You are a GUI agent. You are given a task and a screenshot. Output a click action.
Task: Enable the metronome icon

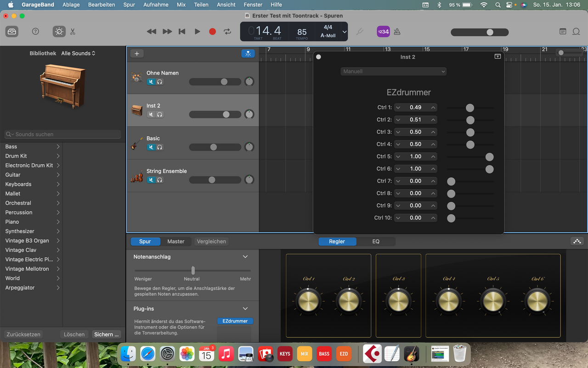pyautogui.click(x=397, y=31)
